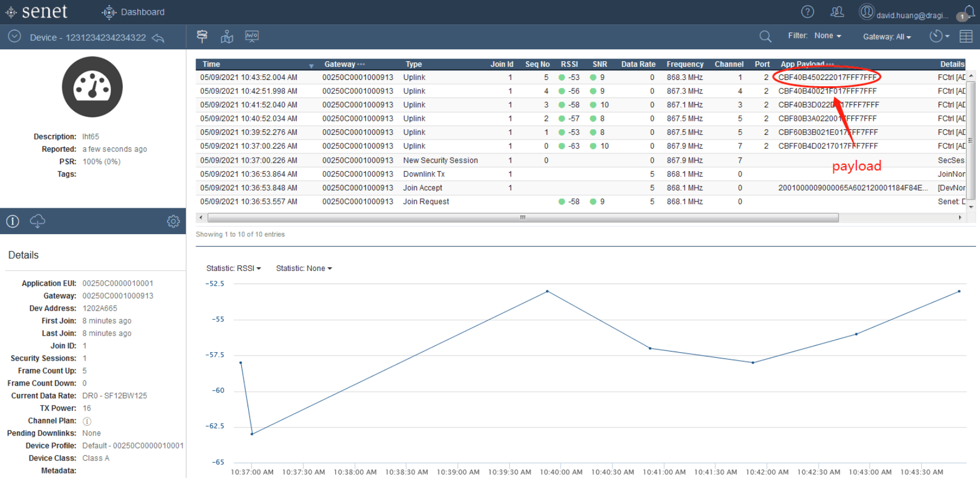Viewport: 980px width, 478px height.
Task: Click the Channel column header
Action: pos(729,64)
